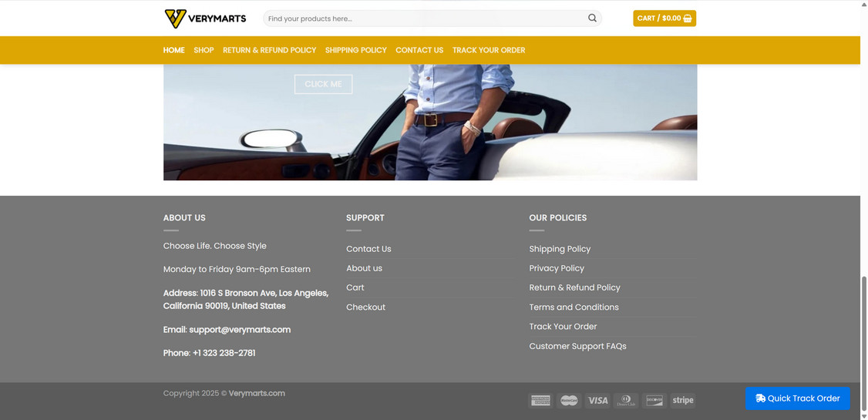
Task: Click the Mastercard payment icon
Action: tap(569, 401)
